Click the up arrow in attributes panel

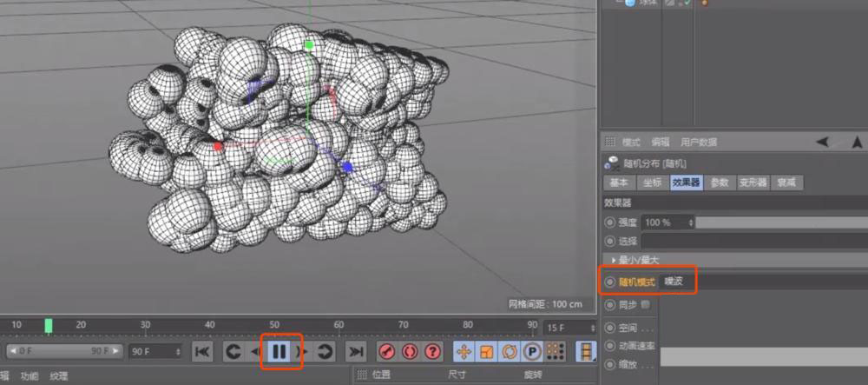click(858, 142)
